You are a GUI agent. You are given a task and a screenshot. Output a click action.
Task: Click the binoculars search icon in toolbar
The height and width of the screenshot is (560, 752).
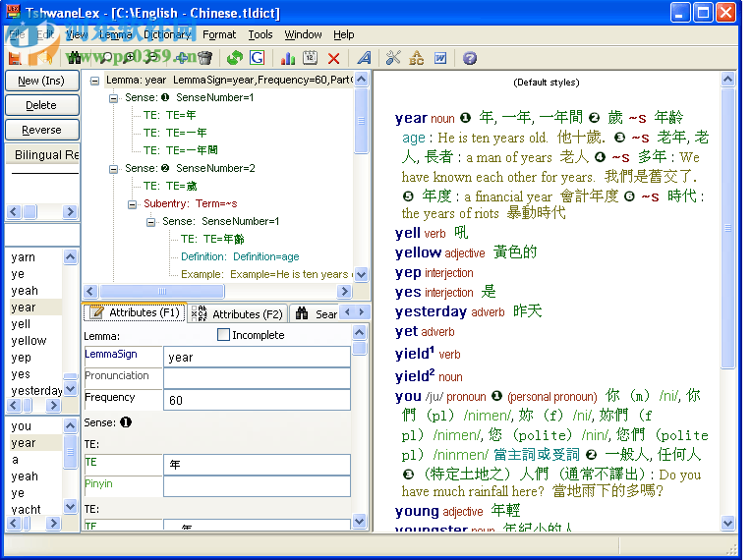point(74,58)
